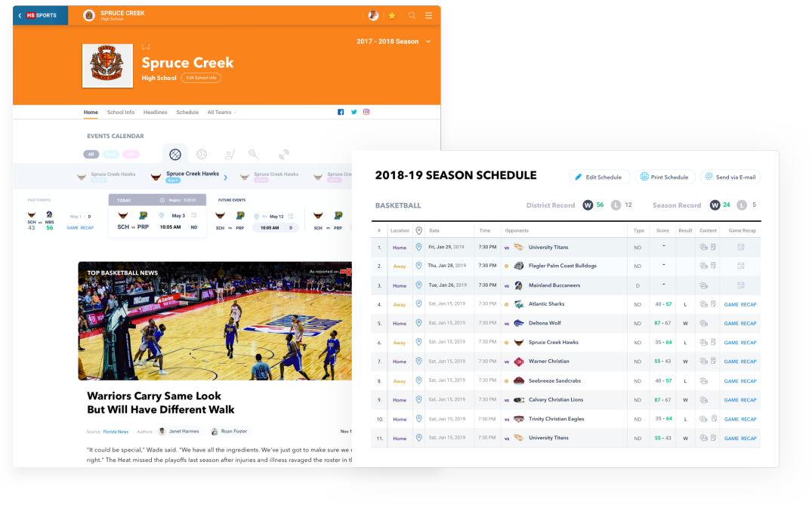Click the search magnifier in the orange header
Screen dimensions: 812x505
tap(412, 15)
